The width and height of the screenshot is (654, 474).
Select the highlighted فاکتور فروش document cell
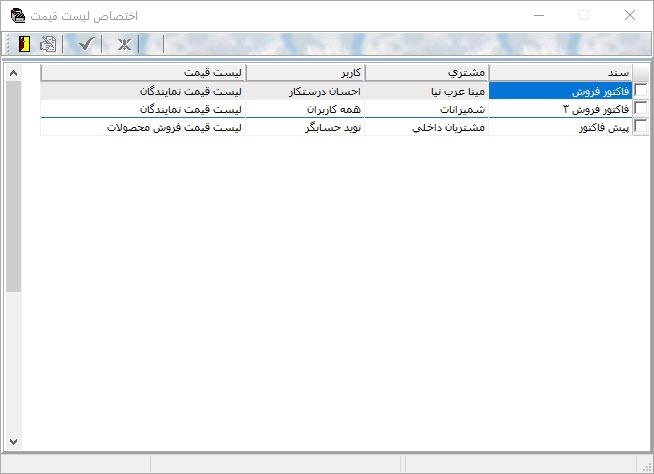click(560, 91)
